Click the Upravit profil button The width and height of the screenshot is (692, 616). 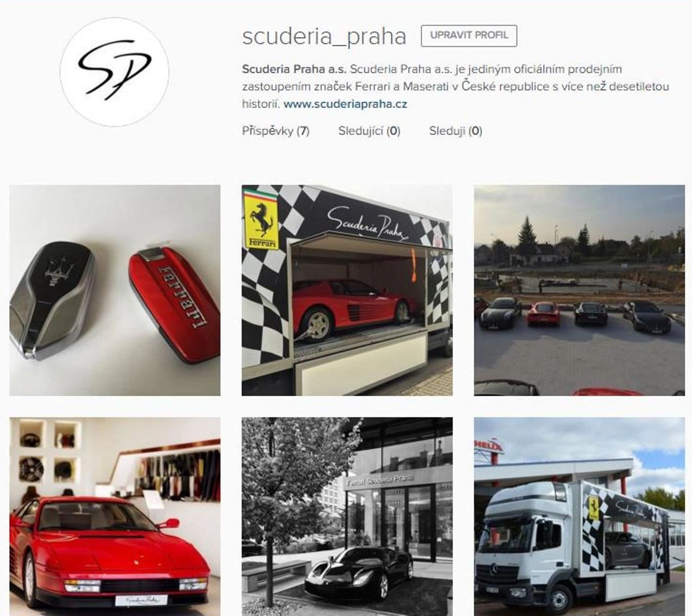click(469, 36)
